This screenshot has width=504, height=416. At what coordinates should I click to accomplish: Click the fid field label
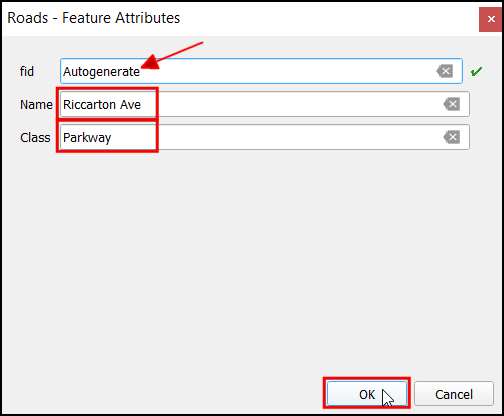click(x=27, y=71)
